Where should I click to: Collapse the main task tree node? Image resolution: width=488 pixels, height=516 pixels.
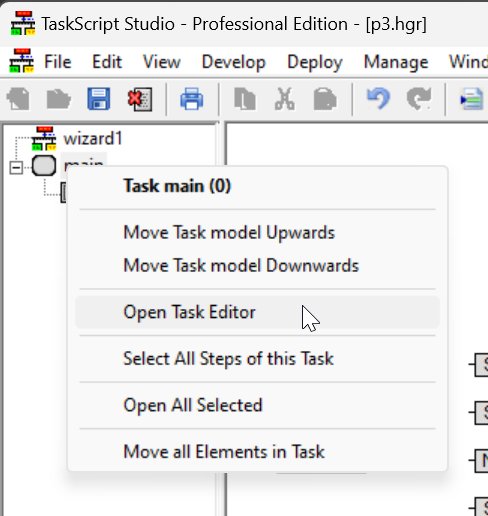click(x=16, y=167)
